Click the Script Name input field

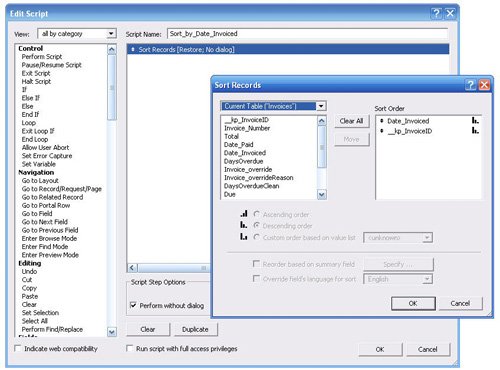(x=307, y=34)
